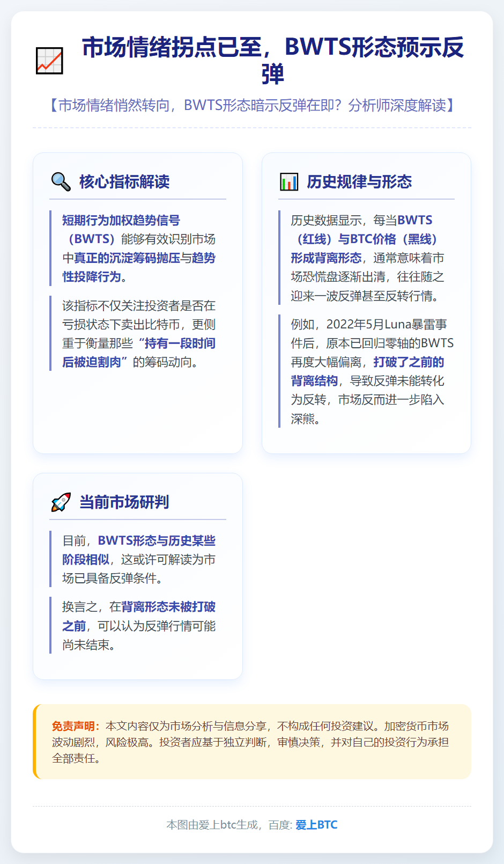The height and width of the screenshot is (864, 504).
Task: Click the rocket icon next to 当前市场研判
Action: pos(61,502)
